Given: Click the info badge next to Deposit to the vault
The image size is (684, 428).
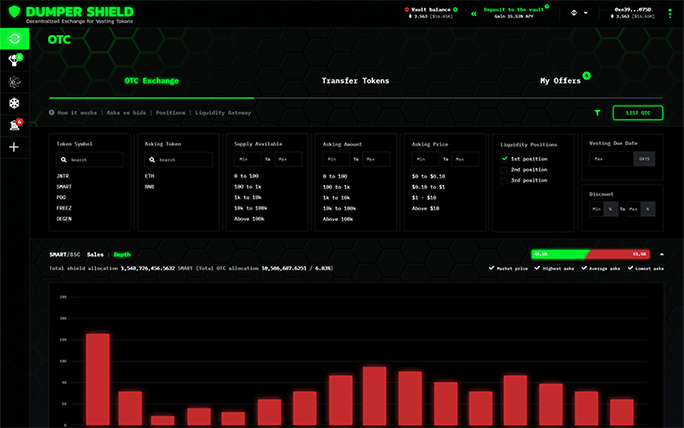Looking at the screenshot, I should pyautogui.click(x=547, y=7).
